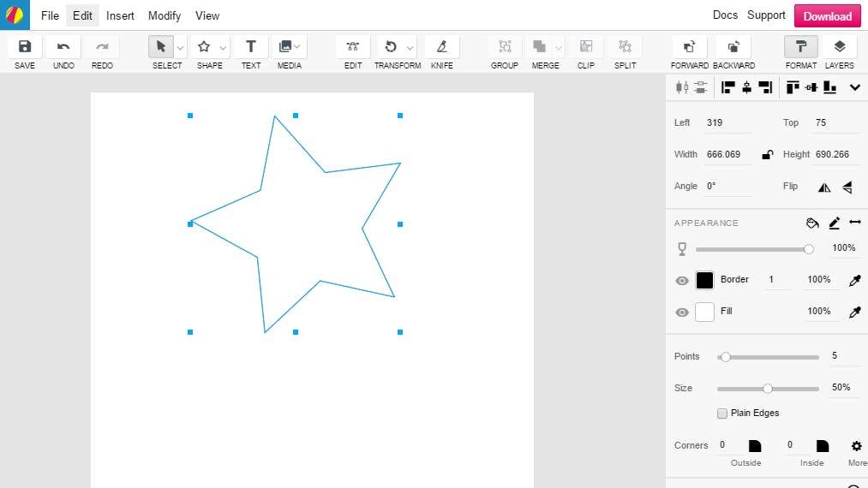Click the Size slider handle
Viewport: 868px width, 488px height.
click(x=767, y=389)
